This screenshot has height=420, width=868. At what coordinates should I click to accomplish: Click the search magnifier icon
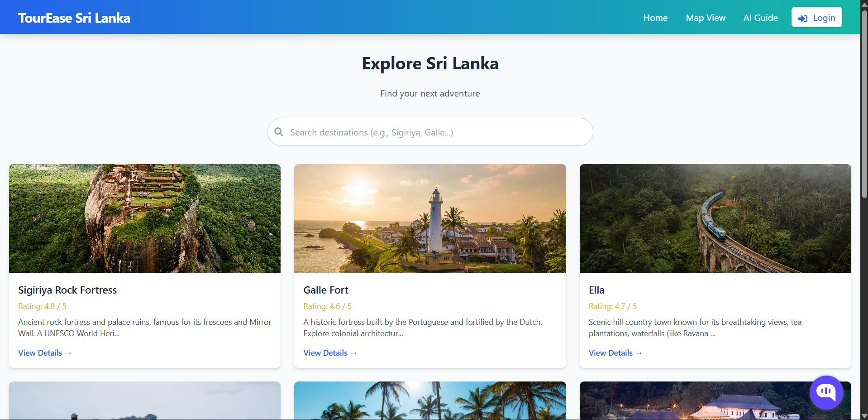tap(279, 132)
